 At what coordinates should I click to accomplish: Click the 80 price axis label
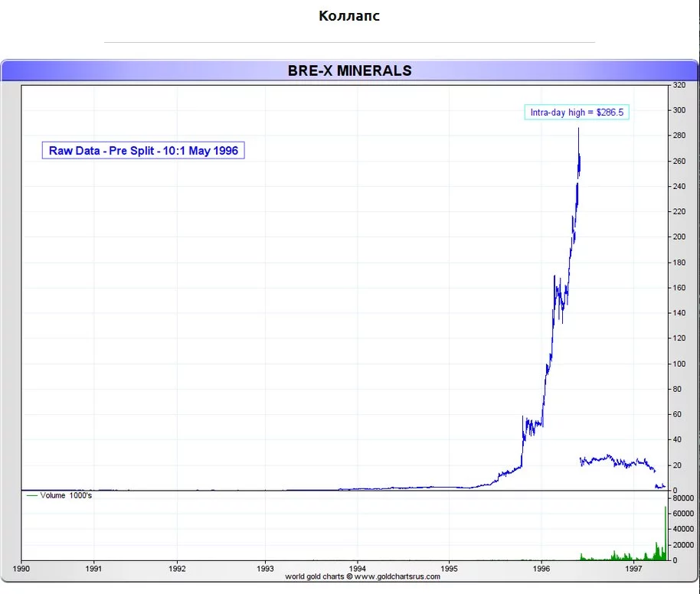(x=677, y=389)
